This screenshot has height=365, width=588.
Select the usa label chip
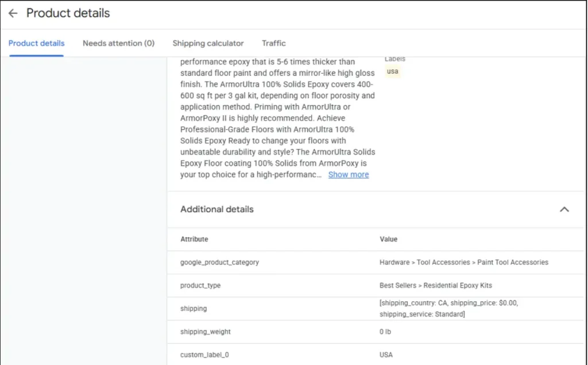coord(392,71)
